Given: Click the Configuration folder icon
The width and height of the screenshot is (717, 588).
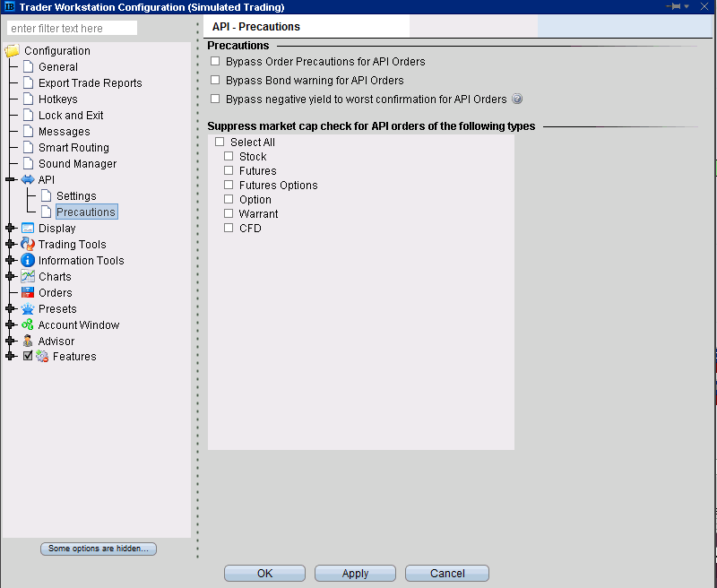Looking at the screenshot, I should (13, 51).
